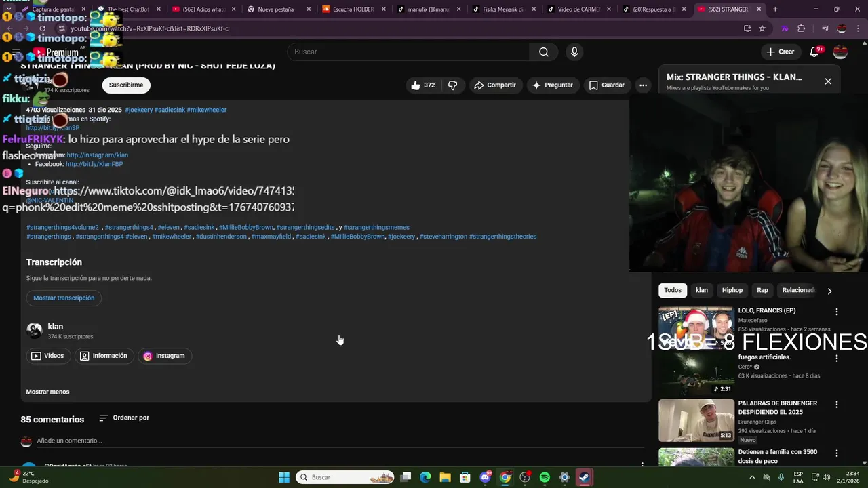Bookmark this page with the star icon
The height and width of the screenshot is (488, 868).
pyautogui.click(x=762, y=28)
